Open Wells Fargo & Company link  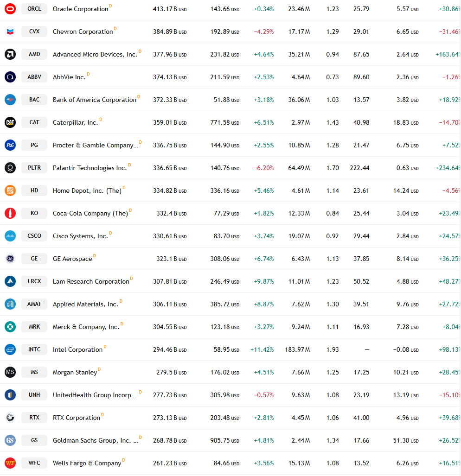coord(87,463)
